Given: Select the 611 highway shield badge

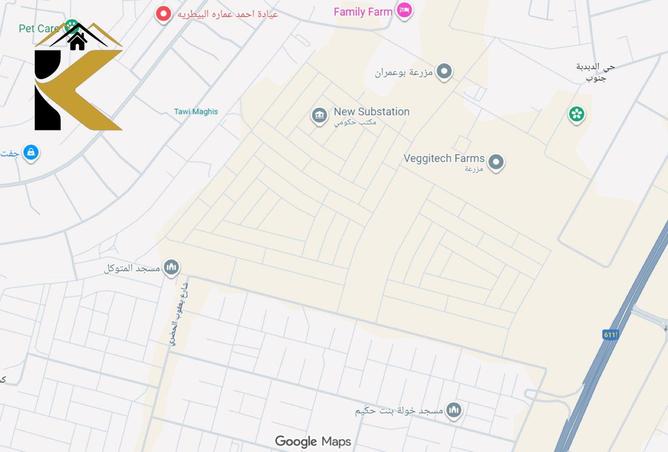Looking at the screenshot, I should [610, 335].
